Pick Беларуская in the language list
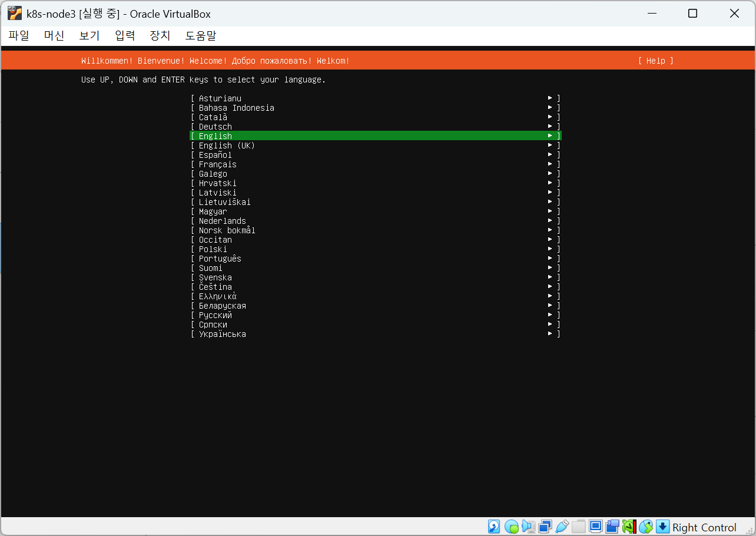This screenshot has height=536, width=756. click(x=376, y=306)
